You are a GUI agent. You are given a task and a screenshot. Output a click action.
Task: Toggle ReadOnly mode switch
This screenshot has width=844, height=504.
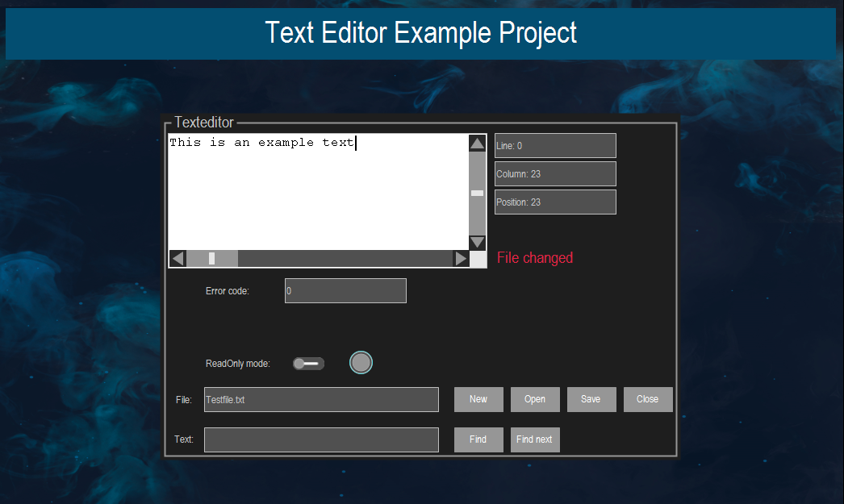[x=308, y=364]
